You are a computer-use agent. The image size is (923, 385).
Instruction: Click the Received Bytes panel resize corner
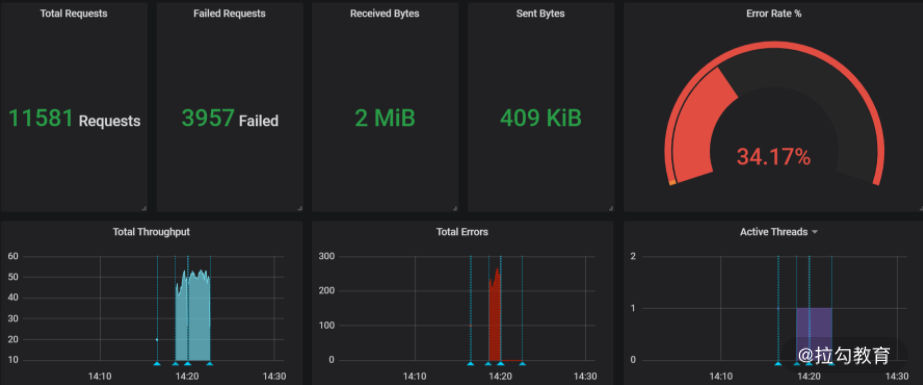click(x=455, y=208)
